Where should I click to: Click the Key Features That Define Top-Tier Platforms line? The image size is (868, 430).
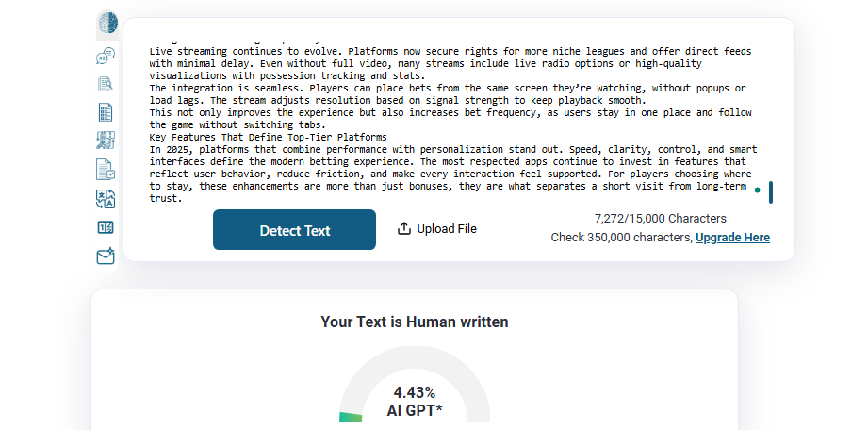pos(268,137)
